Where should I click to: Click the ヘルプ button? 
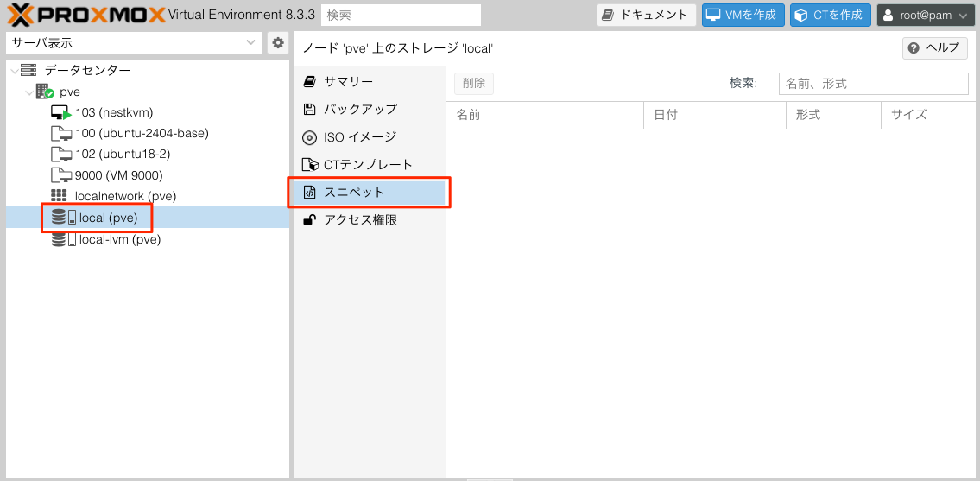point(935,48)
